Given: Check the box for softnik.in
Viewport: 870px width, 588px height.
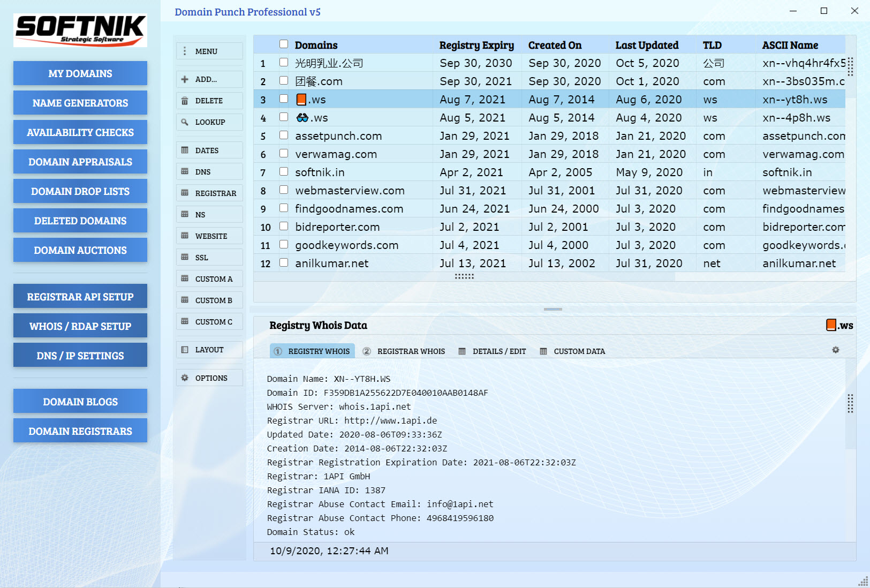Looking at the screenshot, I should (x=284, y=172).
